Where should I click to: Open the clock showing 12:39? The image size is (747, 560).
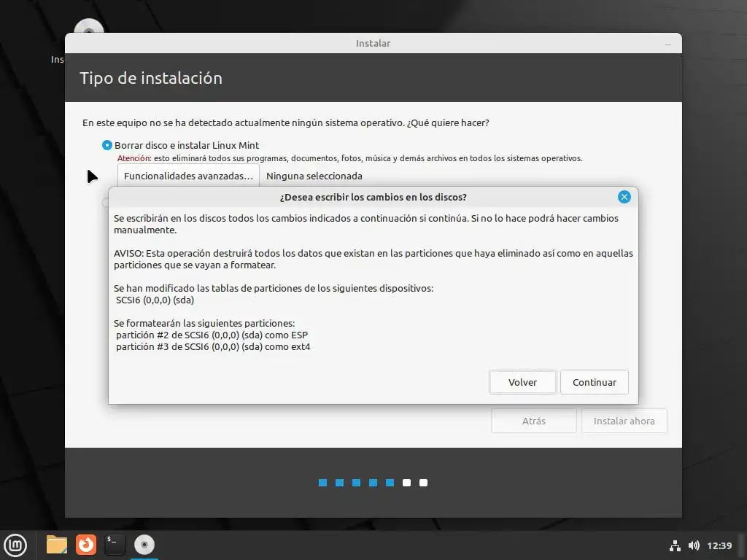click(719, 545)
